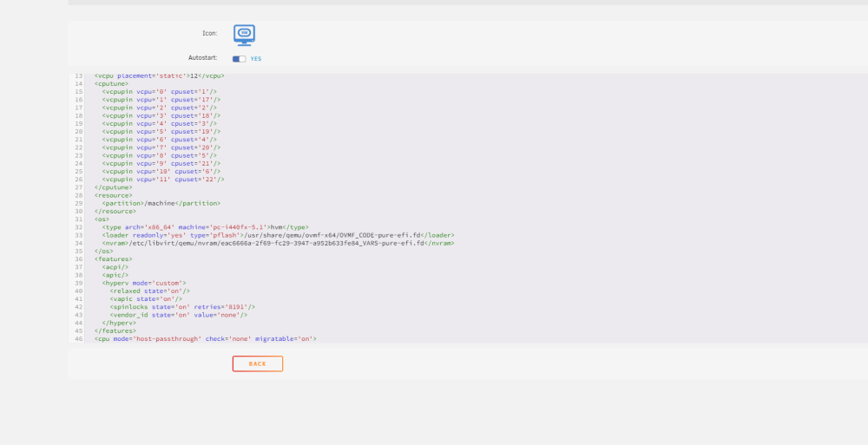The image size is (868, 445).
Task: Click the <apic/> line
Action: 115,275
